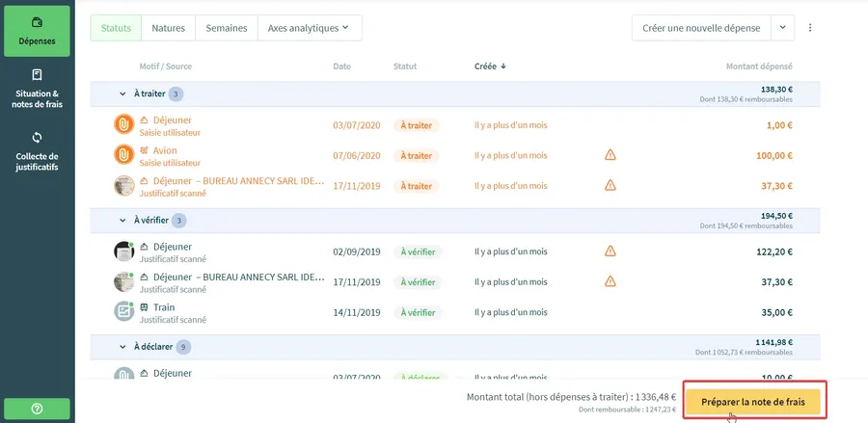Screen dimensions: 868x423
Task: Click the warning icon on the Avion row
Action: click(x=610, y=155)
